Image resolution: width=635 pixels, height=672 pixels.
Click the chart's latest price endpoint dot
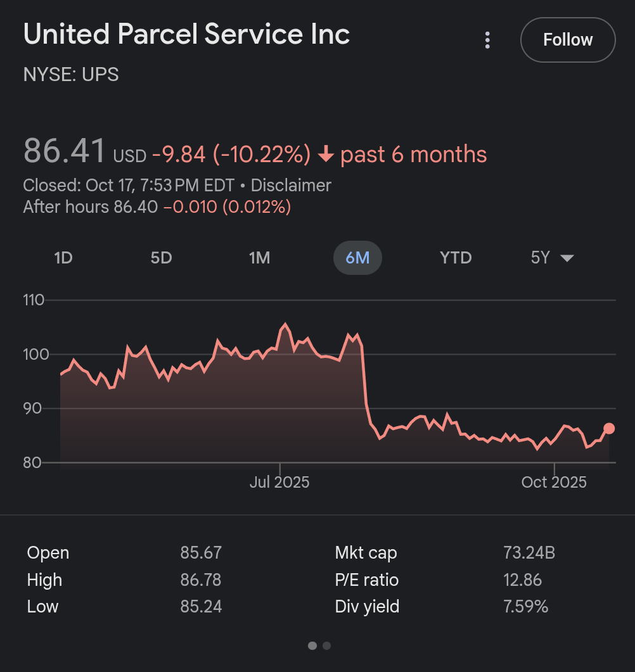tap(609, 429)
